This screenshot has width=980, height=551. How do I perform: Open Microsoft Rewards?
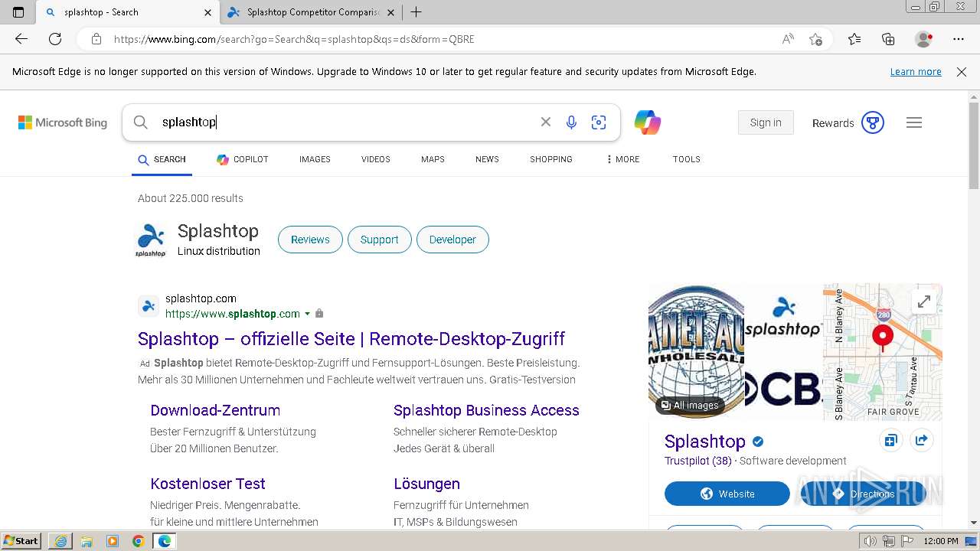point(848,122)
